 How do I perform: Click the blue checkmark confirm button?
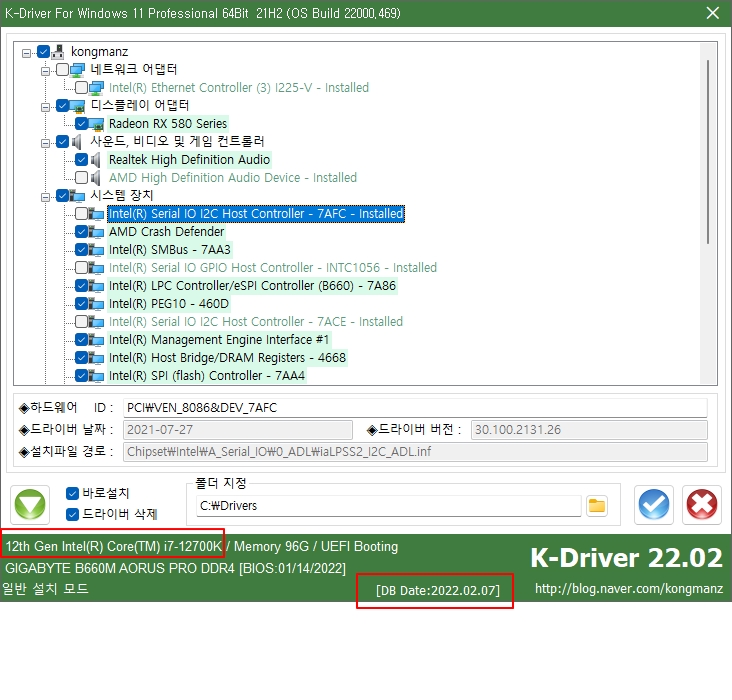[x=654, y=505]
